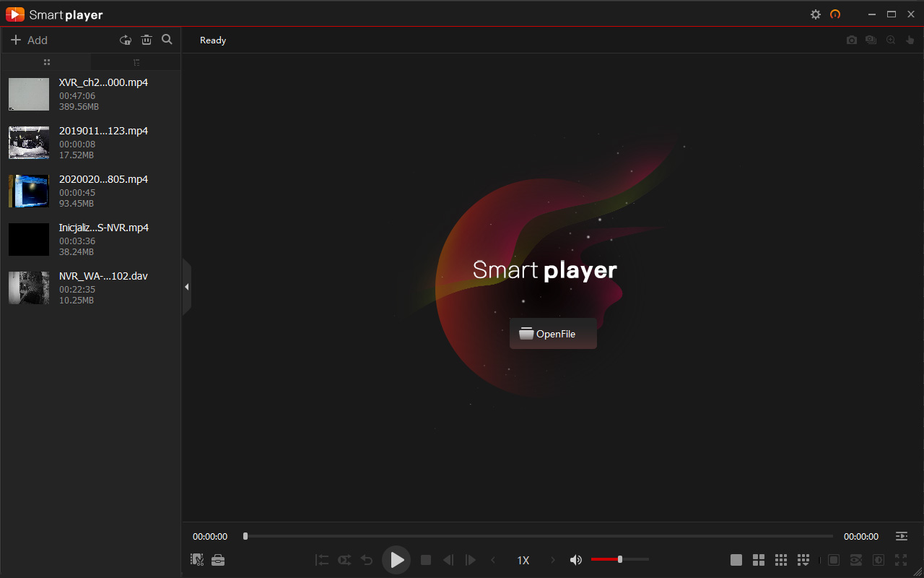The height and width of the screenshot is (578, 924).
Task: Click the 1X playback speed label
Action: (523, 561)
